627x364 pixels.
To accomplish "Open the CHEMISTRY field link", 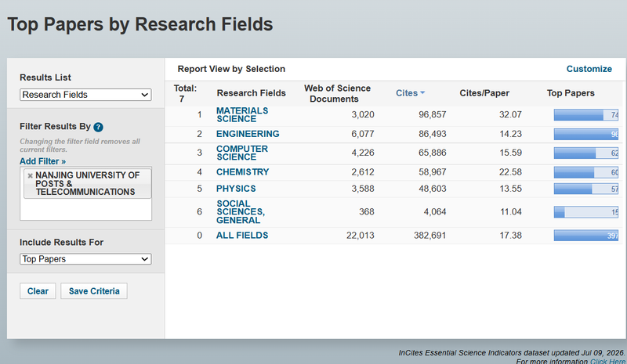I will 242,171.
